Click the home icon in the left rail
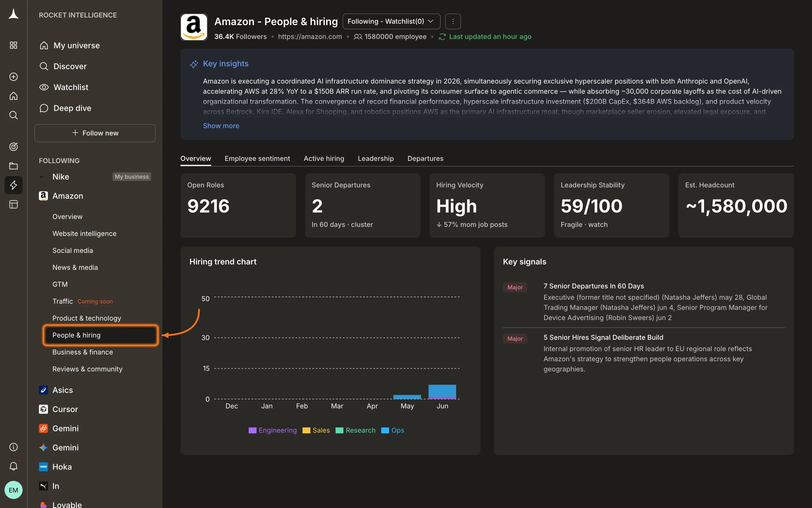812x508 pixels. point(14,96)
